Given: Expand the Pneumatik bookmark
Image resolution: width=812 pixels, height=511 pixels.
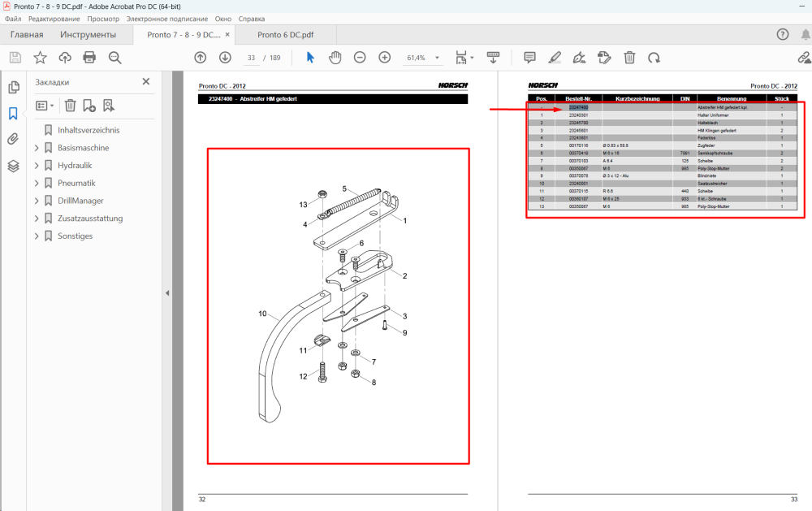Looking at the screenshot, I should tap(37, 183).
